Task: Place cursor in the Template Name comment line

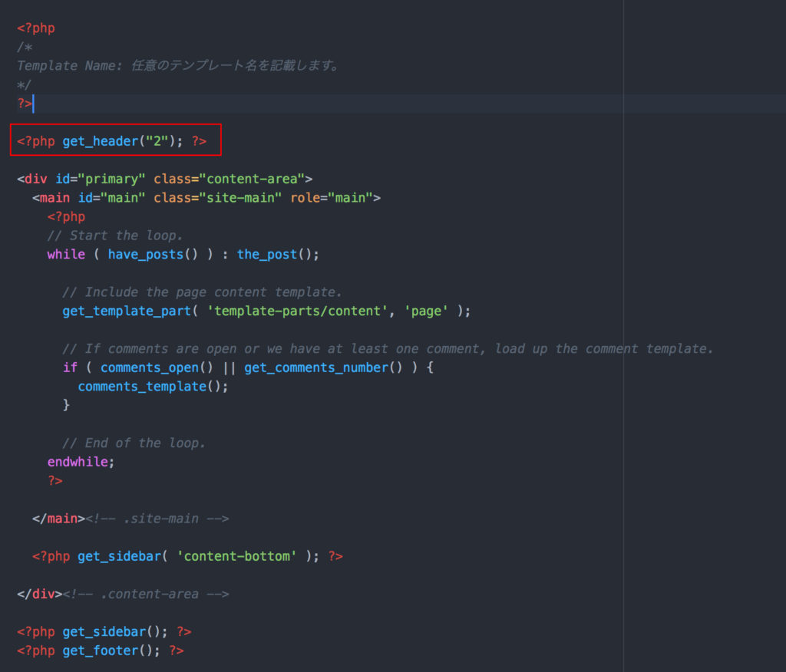Action: (x=178, y=66)
